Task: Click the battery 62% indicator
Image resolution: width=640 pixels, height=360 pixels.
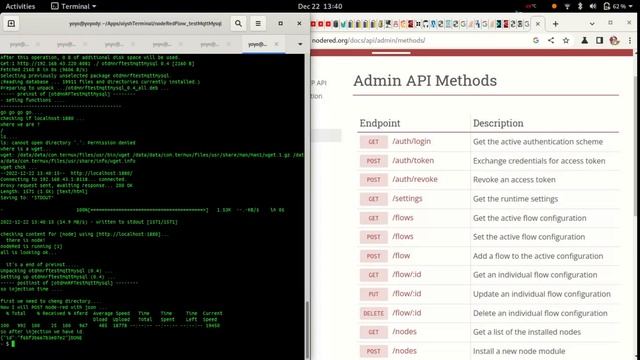Action: tap(614, 6)
